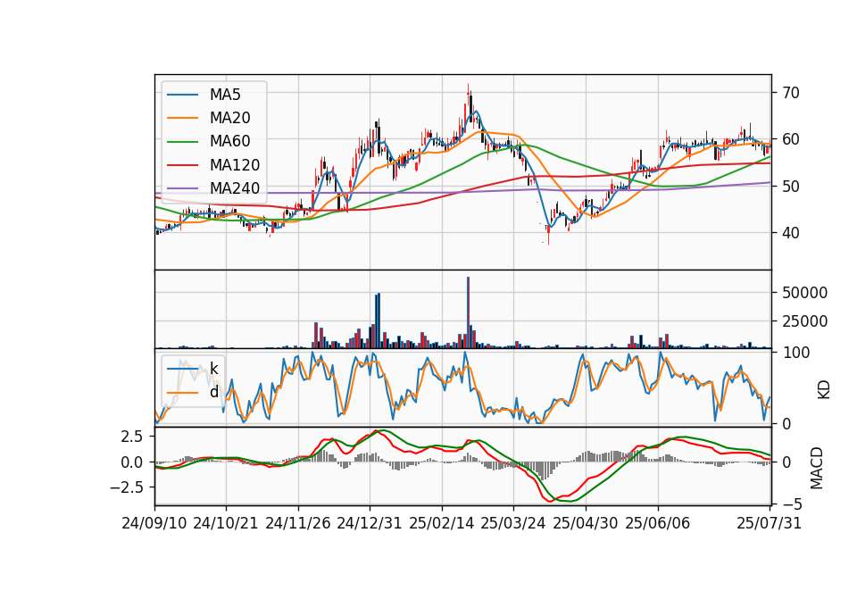857x616 pixels.
Task: Click the 25/06/06 date axis label
Action: 658,523
